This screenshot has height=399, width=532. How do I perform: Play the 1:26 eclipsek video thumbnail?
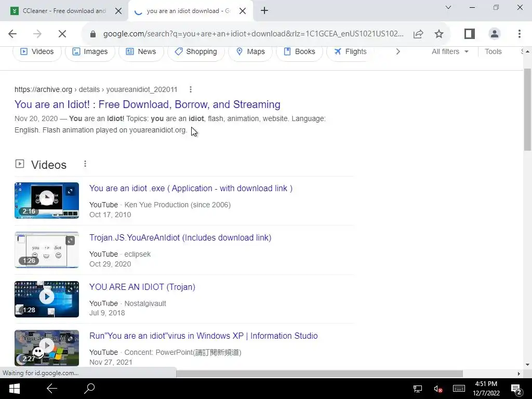click(46, 250)
